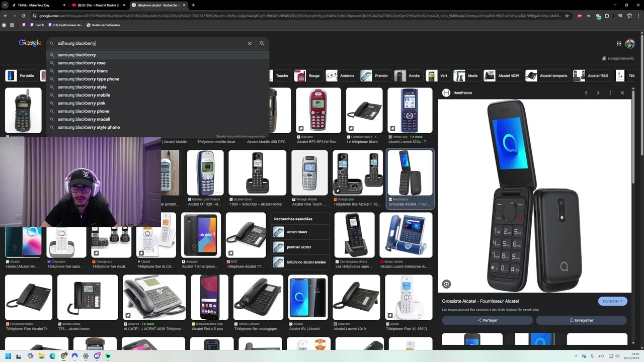644x362 pixels.
Task: Open the Alcatel Pixi 4 thumbnail
Action: pos(210,298)
